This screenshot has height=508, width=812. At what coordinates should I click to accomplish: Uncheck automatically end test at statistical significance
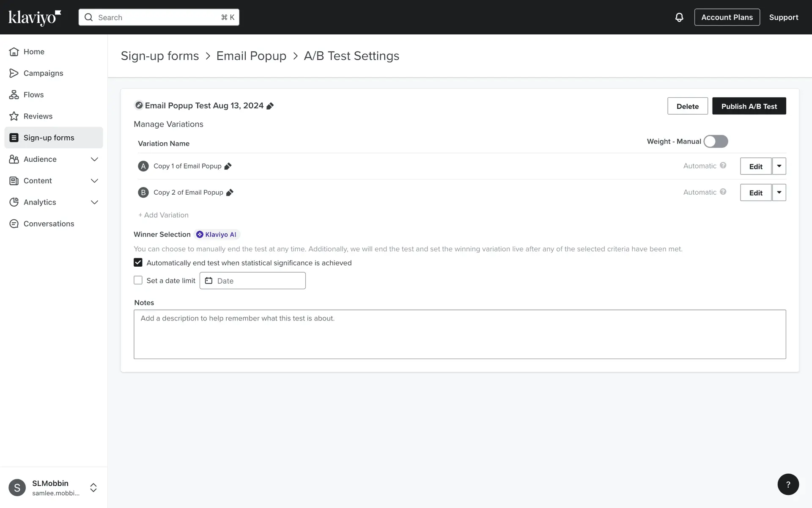[138, 262]
